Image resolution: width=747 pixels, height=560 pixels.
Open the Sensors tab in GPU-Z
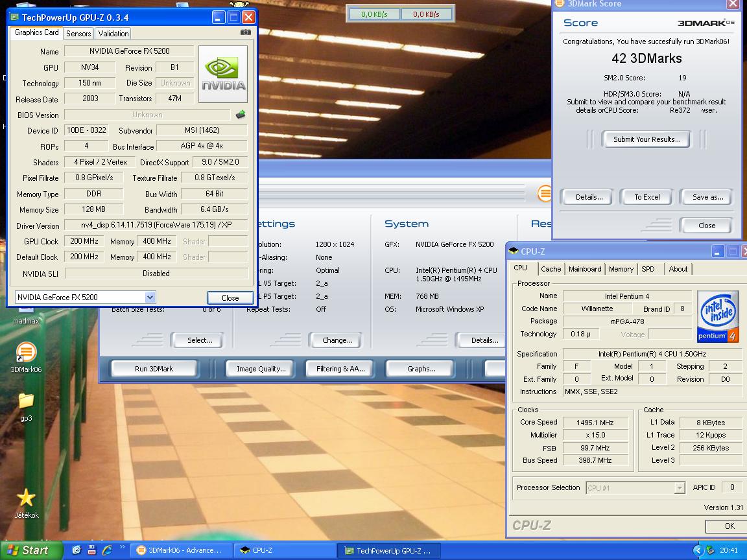(78, 33)
